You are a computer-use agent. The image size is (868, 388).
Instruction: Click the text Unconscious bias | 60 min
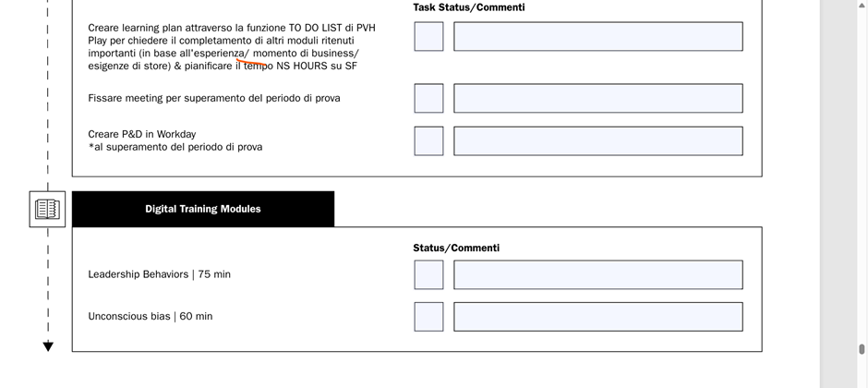pyautogui.click(x=150, y=317)
